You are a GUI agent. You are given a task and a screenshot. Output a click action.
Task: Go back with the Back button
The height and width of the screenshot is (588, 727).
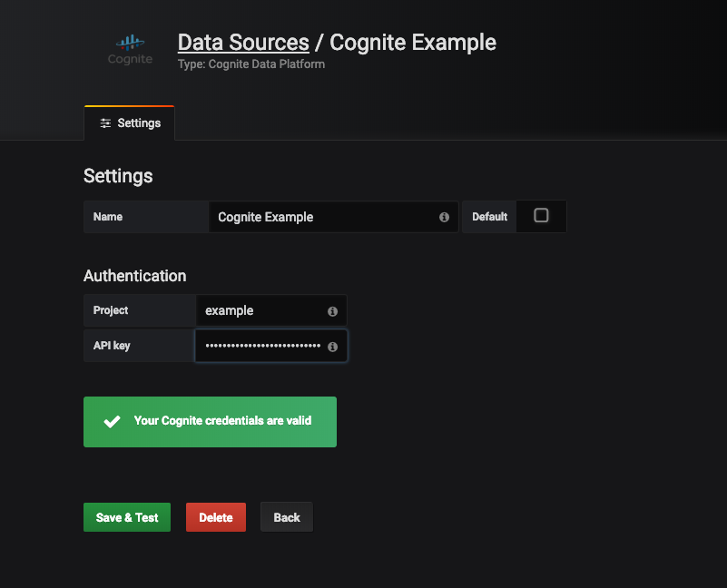(x=287, y=517)
